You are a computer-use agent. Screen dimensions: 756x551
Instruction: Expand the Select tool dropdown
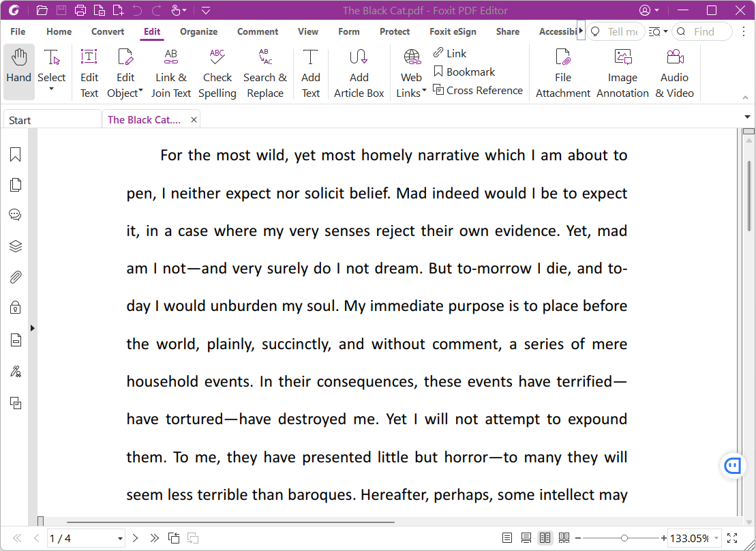click(x=52, y=89)
